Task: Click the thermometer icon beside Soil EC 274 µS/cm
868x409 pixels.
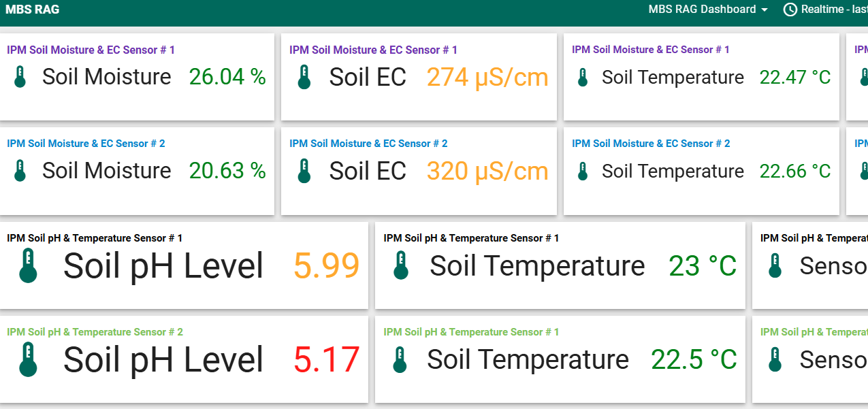Action: [304, 77]
